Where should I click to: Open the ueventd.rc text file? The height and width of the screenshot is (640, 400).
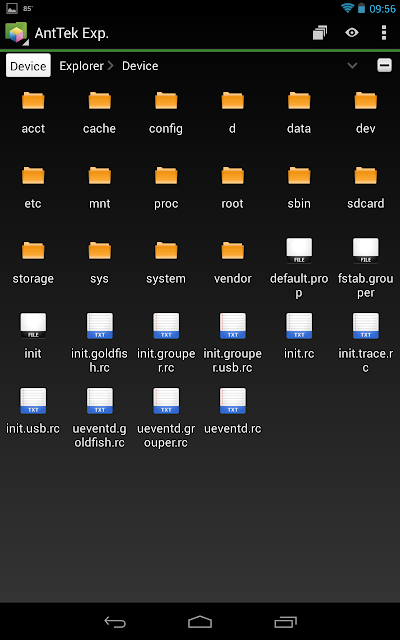click(x=232, y=412)
